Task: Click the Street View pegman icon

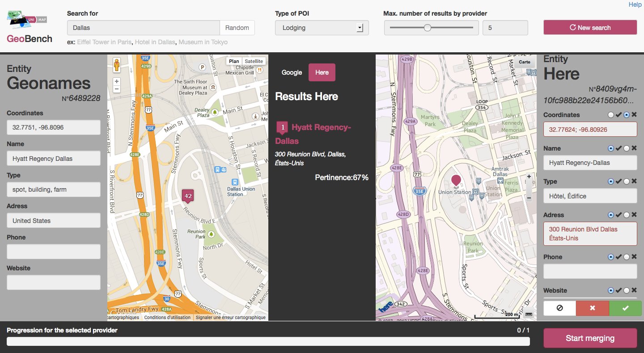Action: click(117, 65)
